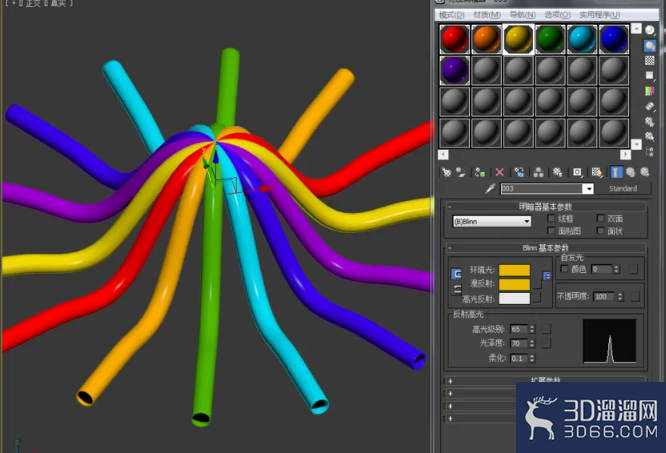Image resolution: width=666 pixels, height=453 pixels.
Task: Click the Get Material icon
Action: pyautogui.click(x=446, y=172)
